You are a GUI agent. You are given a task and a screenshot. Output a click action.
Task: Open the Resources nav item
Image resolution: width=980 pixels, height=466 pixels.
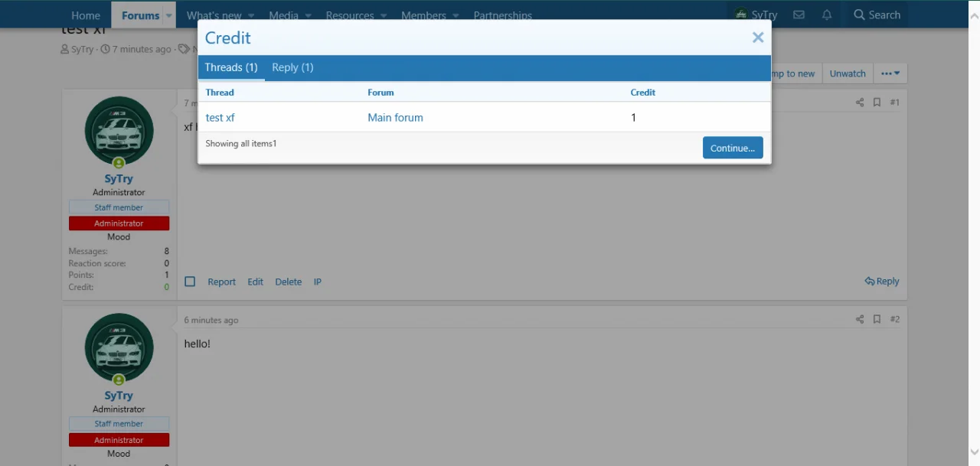point(350,15)
